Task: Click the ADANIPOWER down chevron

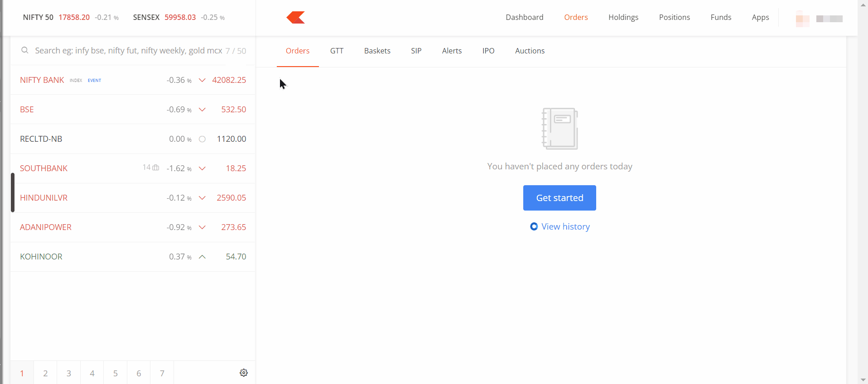Action: point(203,227)
